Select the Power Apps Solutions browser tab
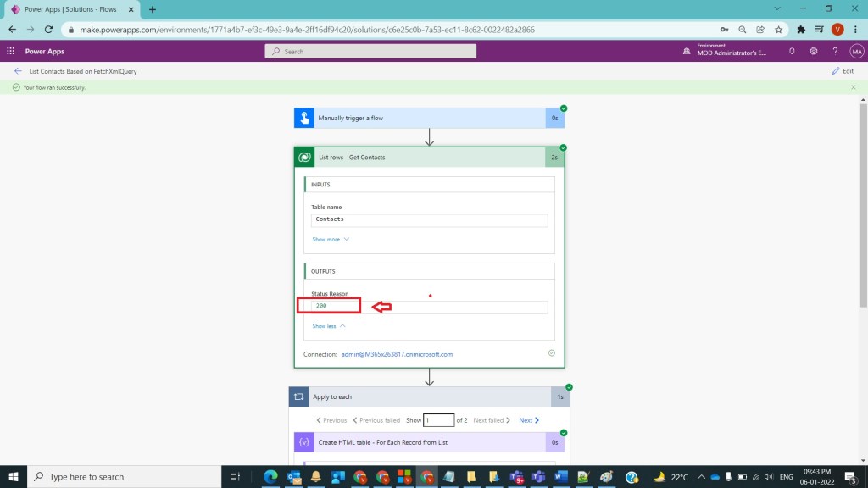 (71, 9)
